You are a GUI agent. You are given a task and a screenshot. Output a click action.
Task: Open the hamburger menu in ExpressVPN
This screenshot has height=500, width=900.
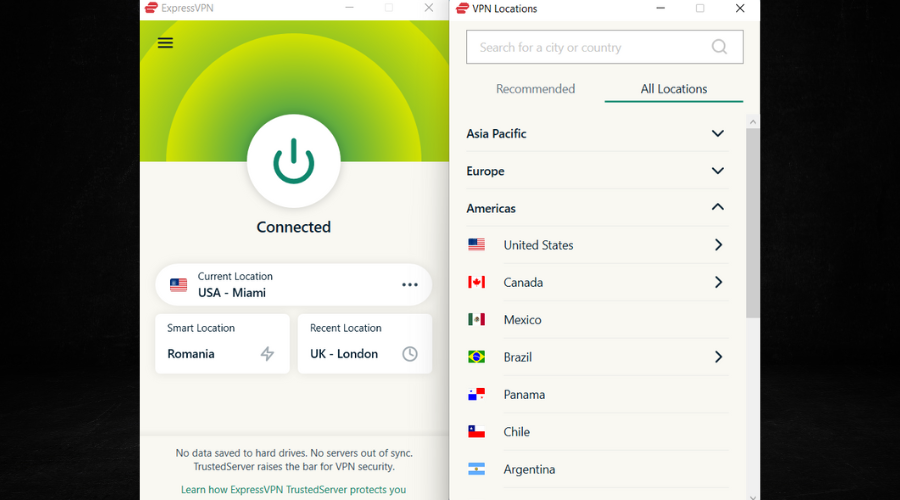[x=165, y=43]
